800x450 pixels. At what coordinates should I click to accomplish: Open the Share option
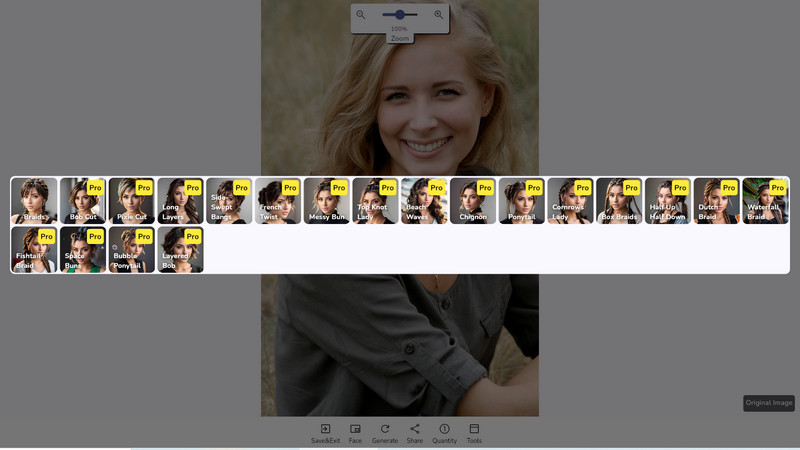(x=415, y=433)
